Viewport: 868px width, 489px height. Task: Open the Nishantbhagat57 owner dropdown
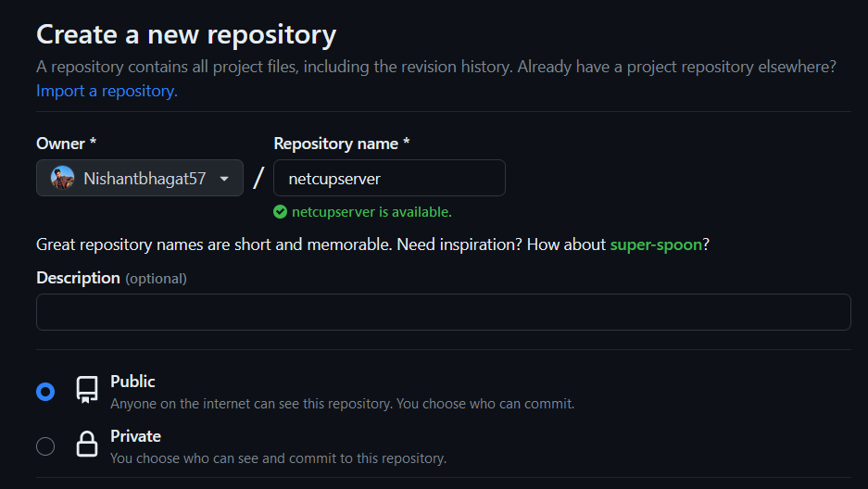coord(140,178)
